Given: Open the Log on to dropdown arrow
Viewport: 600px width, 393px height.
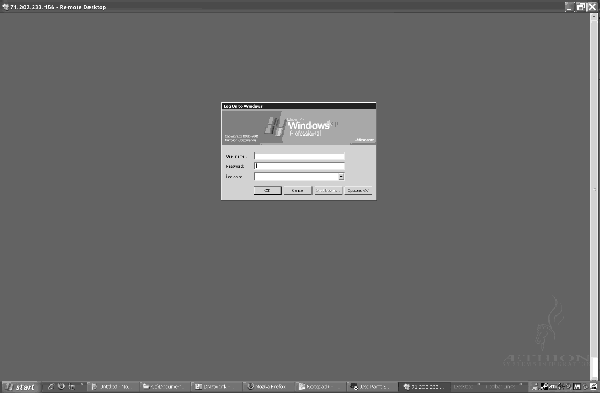Looking at the screenshot, I should pos(341,177).
